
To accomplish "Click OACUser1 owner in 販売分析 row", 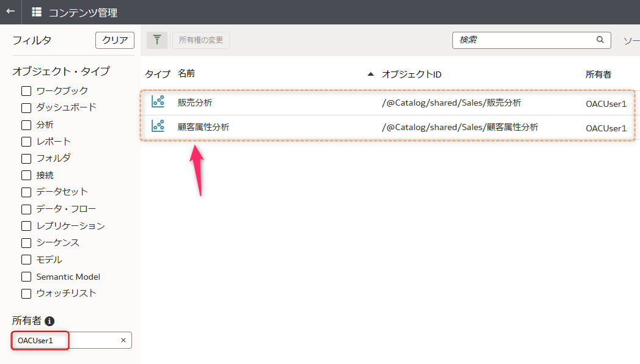I will coord(606,104).
